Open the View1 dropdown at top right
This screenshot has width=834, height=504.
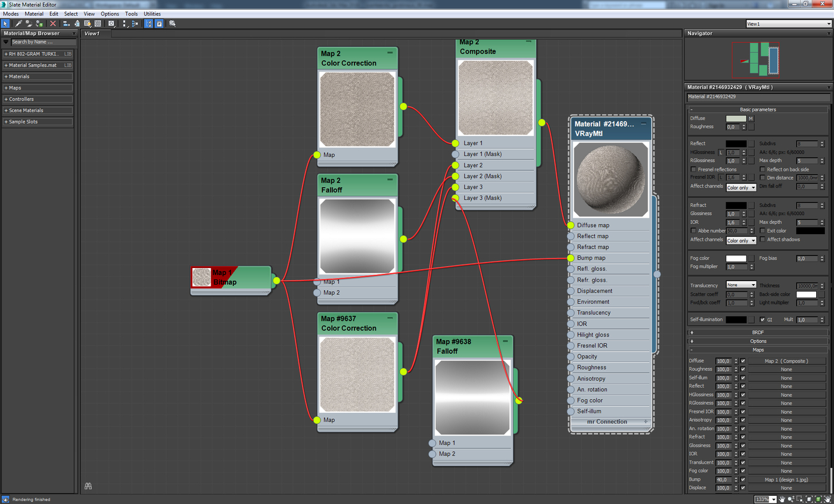click(x=788, y=24)
